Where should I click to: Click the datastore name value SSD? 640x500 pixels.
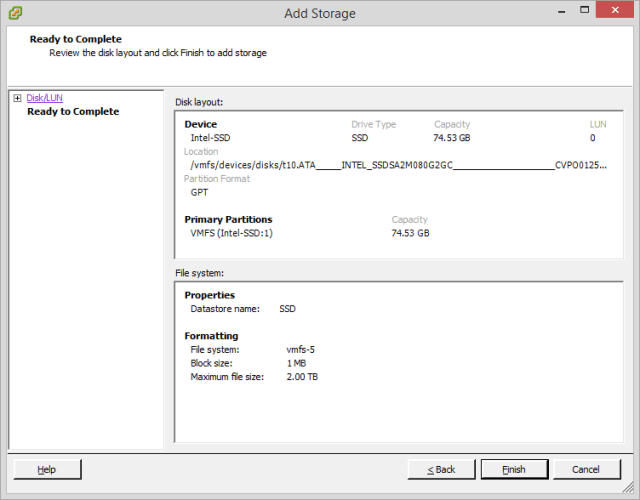pyautogui.click(x=287, y=309)
